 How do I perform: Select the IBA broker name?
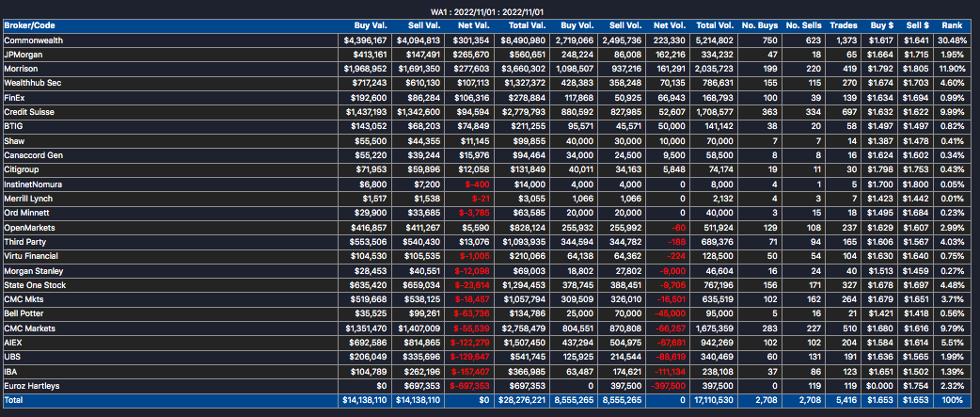coord(10,372)
